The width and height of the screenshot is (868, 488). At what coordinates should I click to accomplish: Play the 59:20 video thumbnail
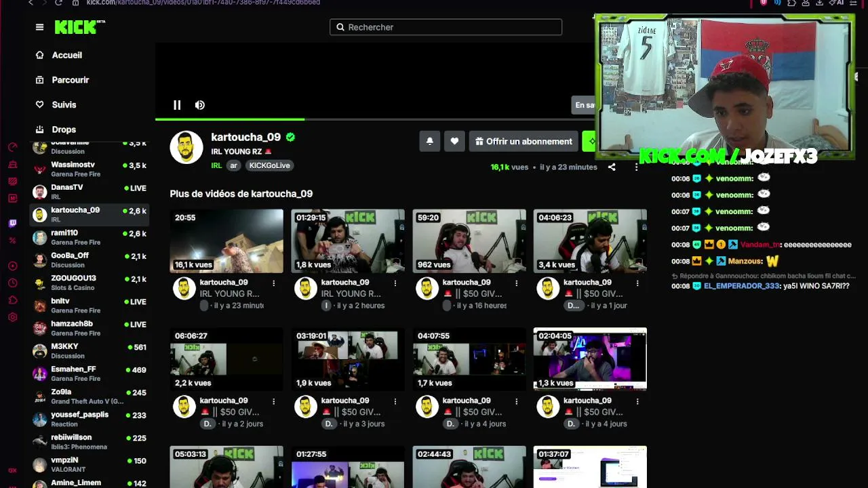(x=469, y=241)
